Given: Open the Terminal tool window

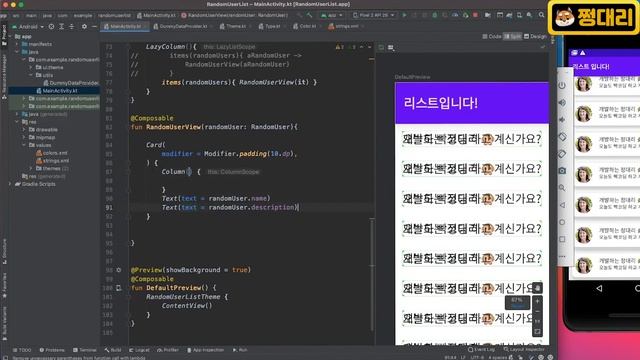Looking at the screenshot, I should (84, 350).
